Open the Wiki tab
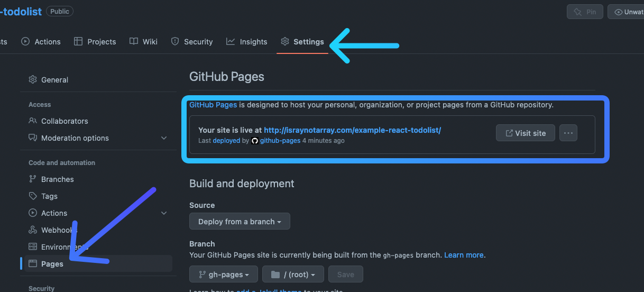Viewport: 644px width, 292px height. pos(144,42)
